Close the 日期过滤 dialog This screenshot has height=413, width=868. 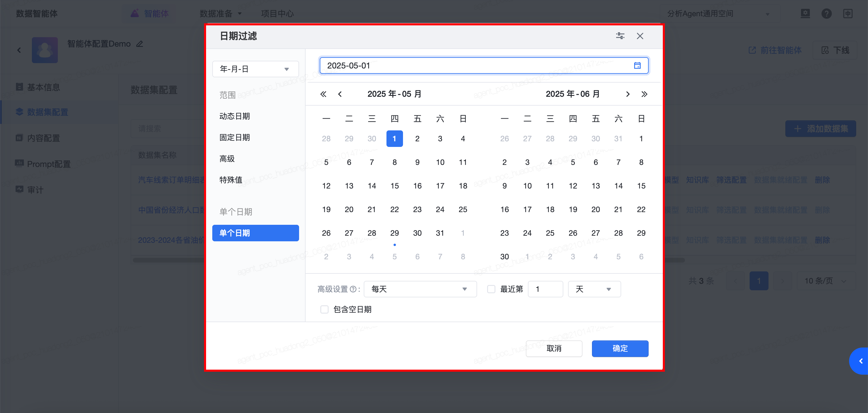pyautogui.click(x=640, y=36)
